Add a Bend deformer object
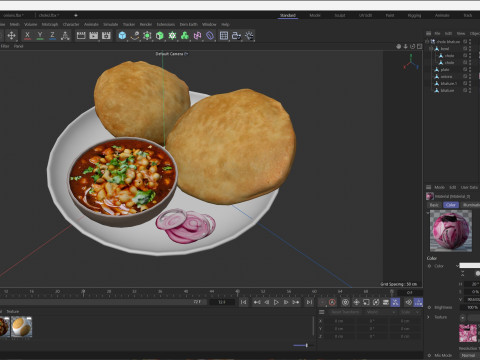480x360 pixels. click(x=197, y=36)
